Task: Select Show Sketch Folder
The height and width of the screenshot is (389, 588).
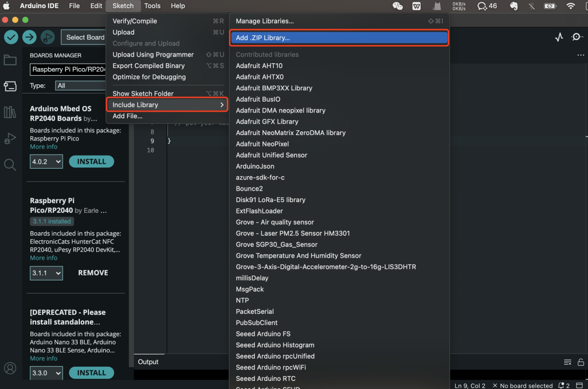Action: tap(167, 93)
